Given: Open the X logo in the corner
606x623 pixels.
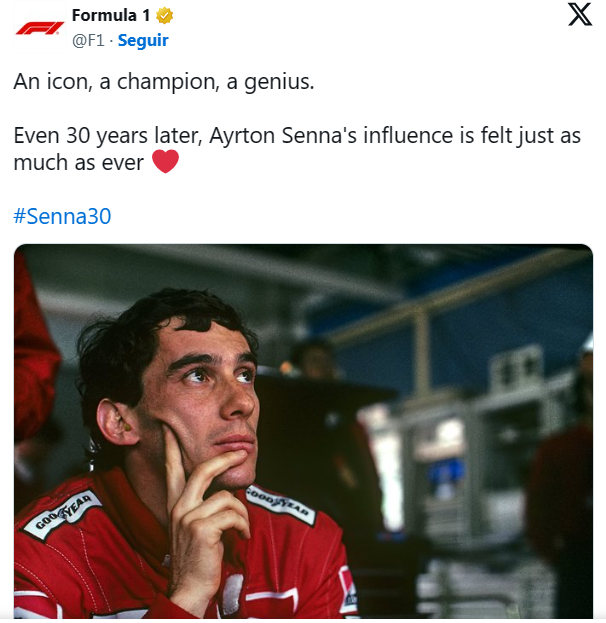Looking at the screenshot, I should (580, 14).
